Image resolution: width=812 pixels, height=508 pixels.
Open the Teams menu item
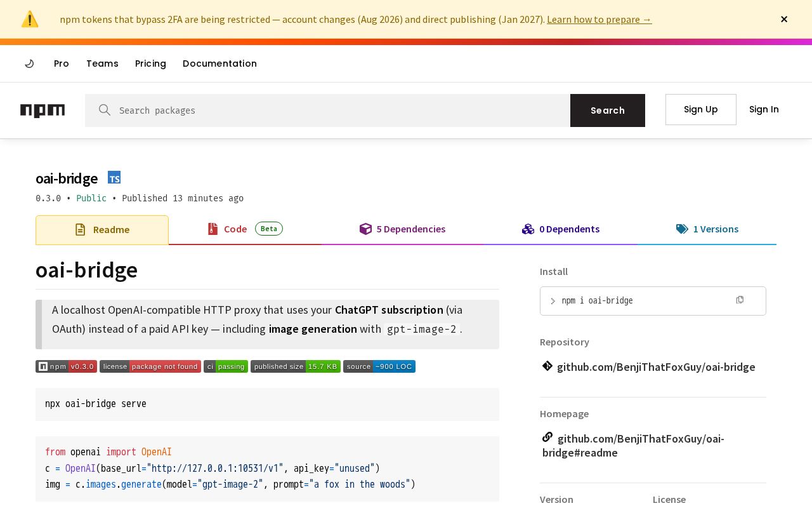[102, 63]
